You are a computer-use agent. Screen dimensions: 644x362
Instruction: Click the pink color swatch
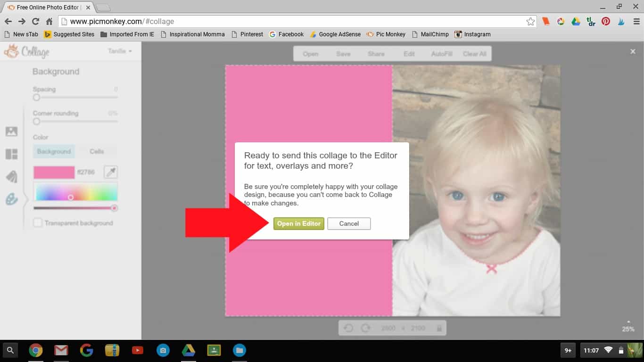pyautogui.click(x=54, y=172)
